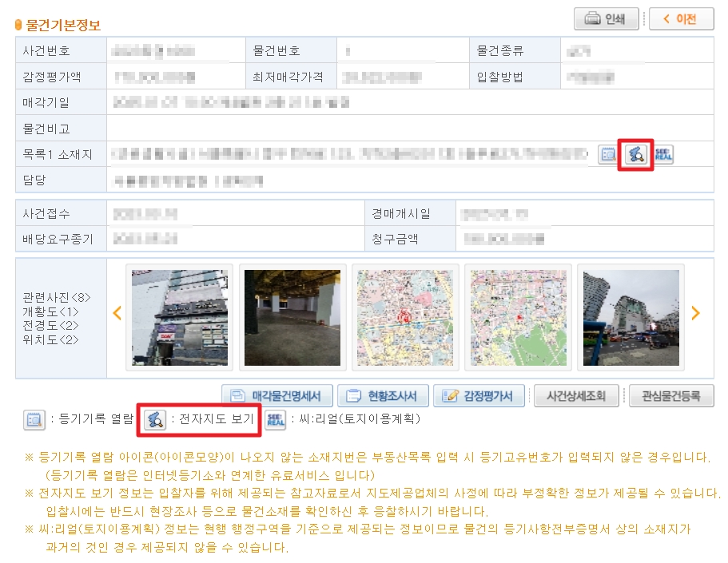Image resolution: width=728 pixels, height=563 pixels.
Task: Open the 전자지도 보기 icon in the 소재지 row
Action: (635, 154)
